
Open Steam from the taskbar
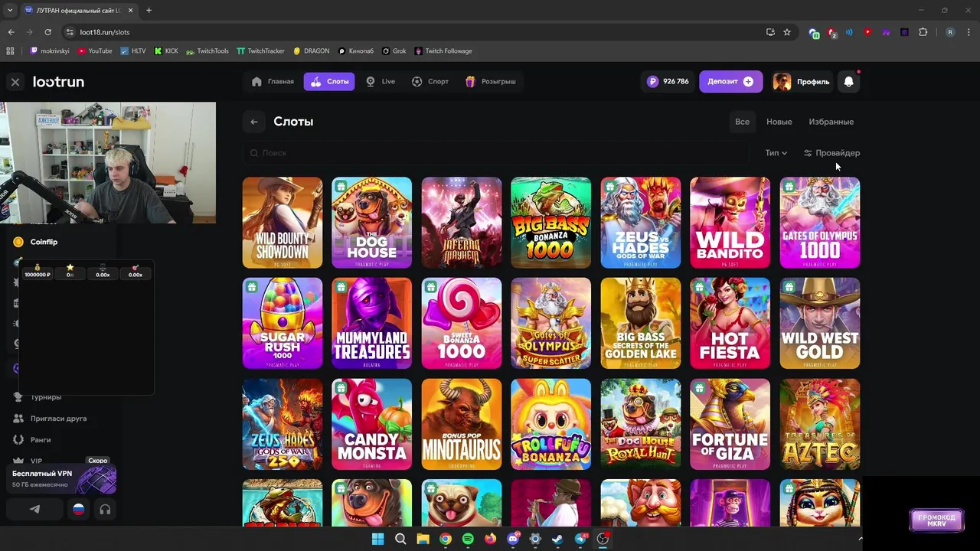pos(557,539)
